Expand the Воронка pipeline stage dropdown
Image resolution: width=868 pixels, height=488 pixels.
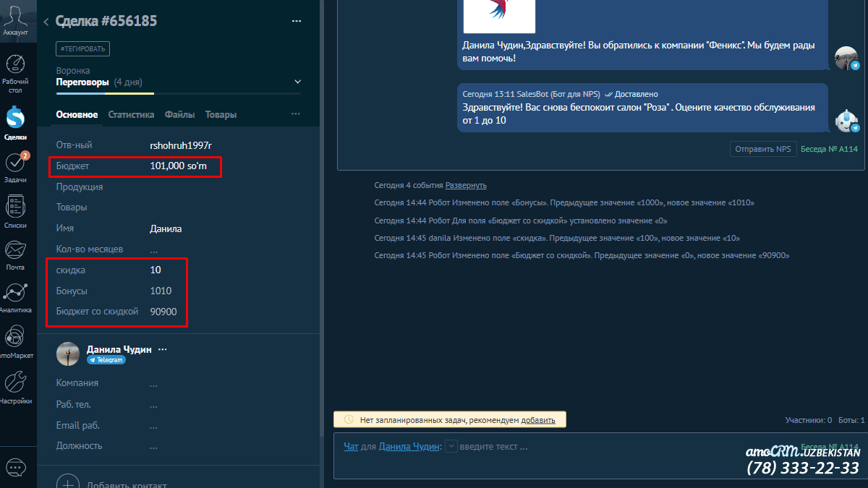click(x=298, y=82)
